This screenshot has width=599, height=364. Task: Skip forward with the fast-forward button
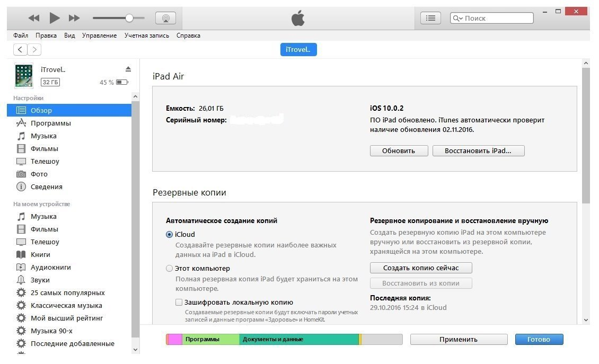74,18
